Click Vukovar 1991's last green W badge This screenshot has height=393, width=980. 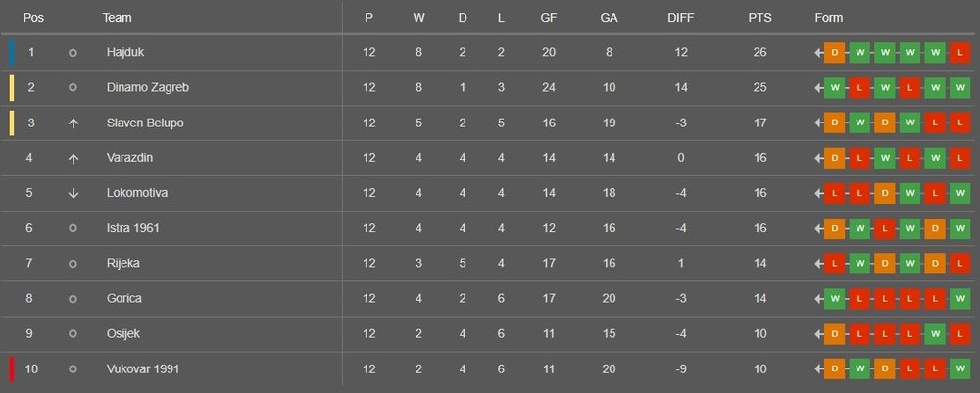(959, 369)
